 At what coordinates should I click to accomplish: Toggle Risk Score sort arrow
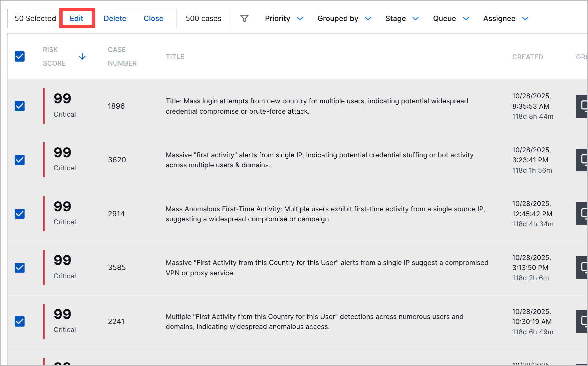tap(82, 57)
